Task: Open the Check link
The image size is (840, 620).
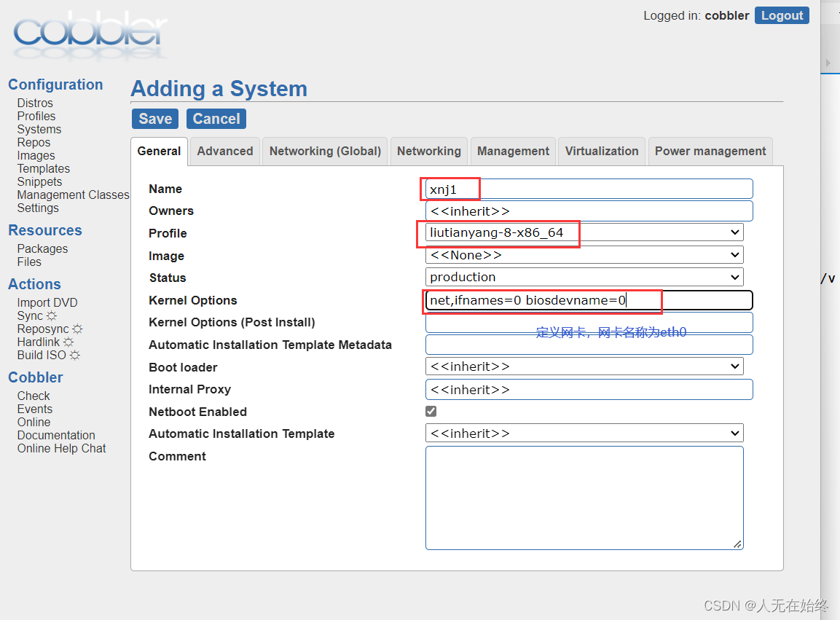Action: 34,396
